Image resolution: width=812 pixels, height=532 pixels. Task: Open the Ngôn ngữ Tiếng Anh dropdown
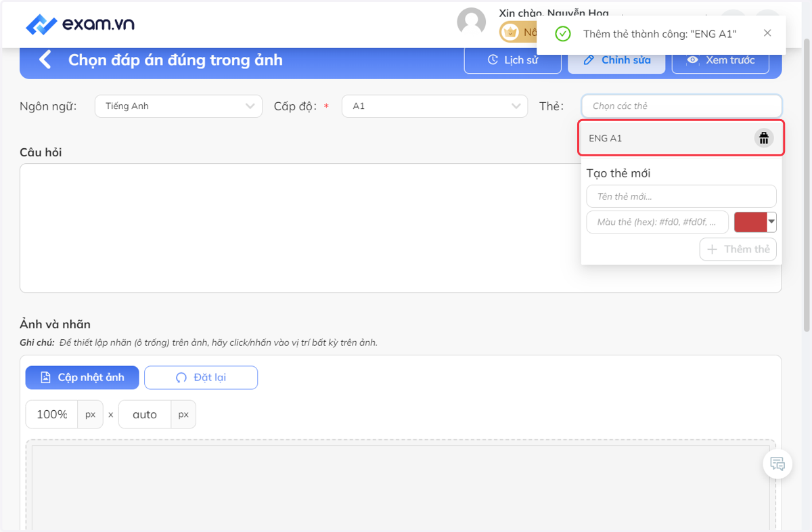179,106
